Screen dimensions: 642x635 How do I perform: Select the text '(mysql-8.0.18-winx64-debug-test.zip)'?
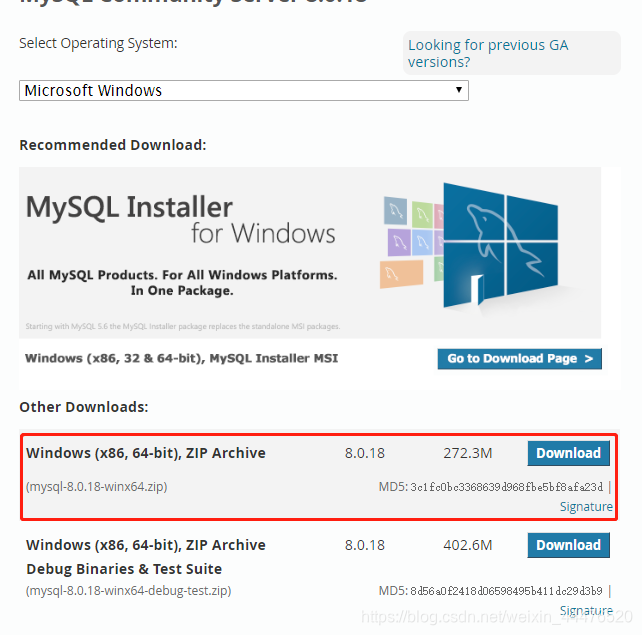tap(129, 591)
